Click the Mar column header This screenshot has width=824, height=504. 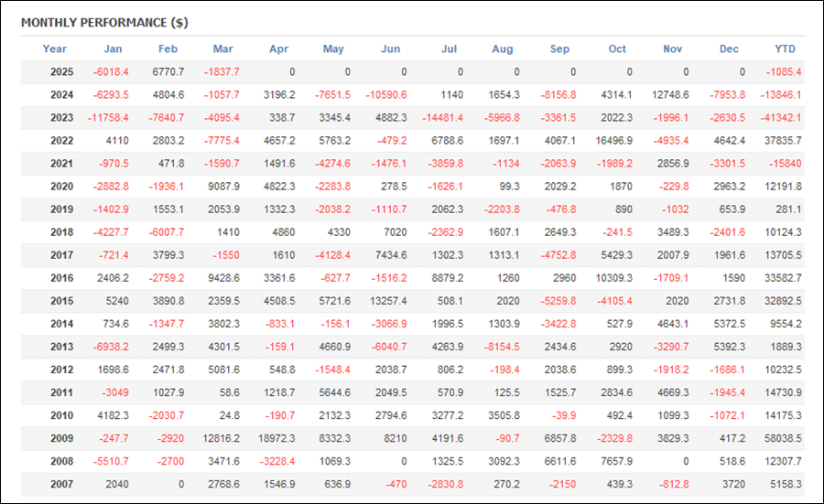[x=222, y=48]
